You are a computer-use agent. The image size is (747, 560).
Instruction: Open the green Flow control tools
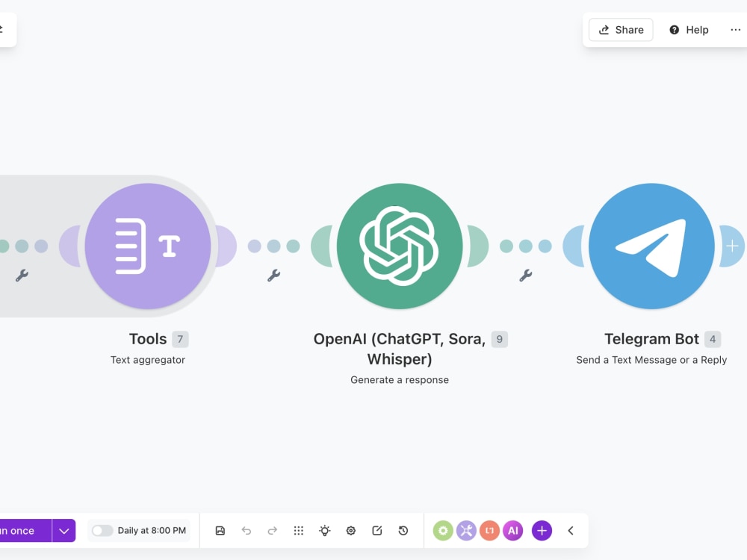click(x=442, y=530)
